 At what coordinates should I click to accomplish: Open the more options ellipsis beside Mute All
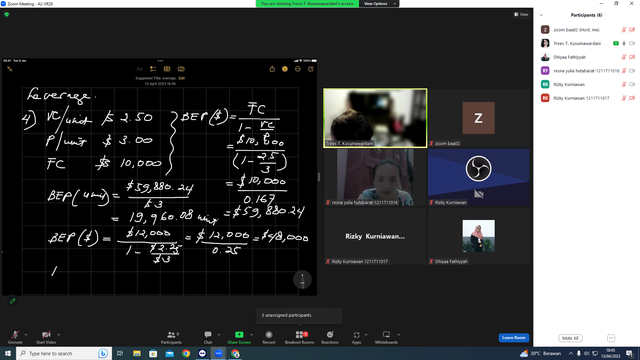pos(611,338)
